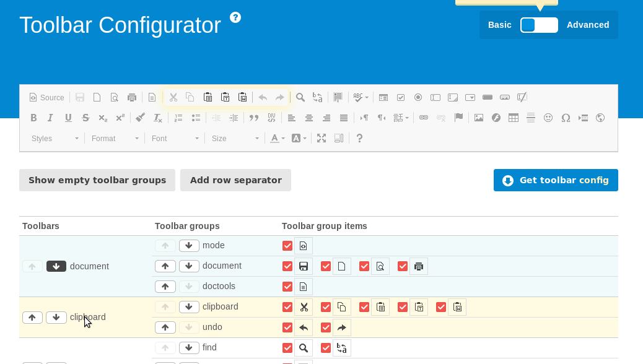This screenshot has width=643, height=364.
Task: Click the help question mark beside title
Action: [235, 17]
